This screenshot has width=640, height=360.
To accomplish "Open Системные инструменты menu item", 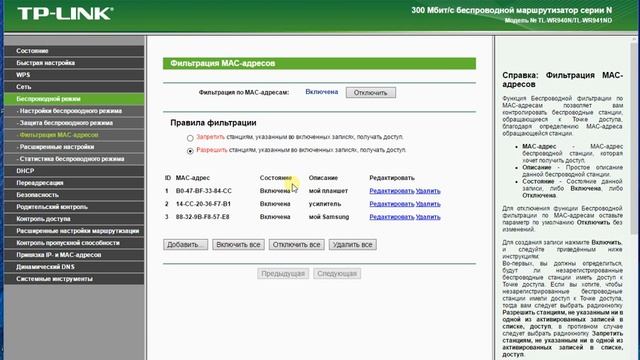I will click(x=74, y=279).
